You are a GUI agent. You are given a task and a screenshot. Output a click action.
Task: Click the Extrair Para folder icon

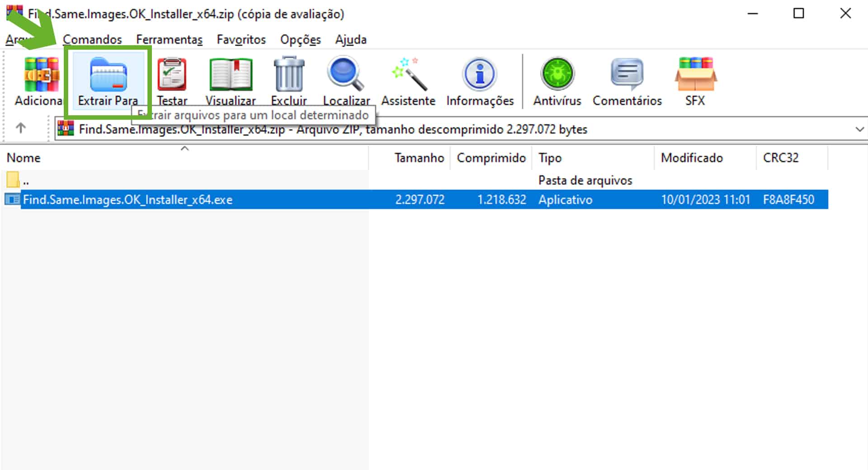(108, 75)
